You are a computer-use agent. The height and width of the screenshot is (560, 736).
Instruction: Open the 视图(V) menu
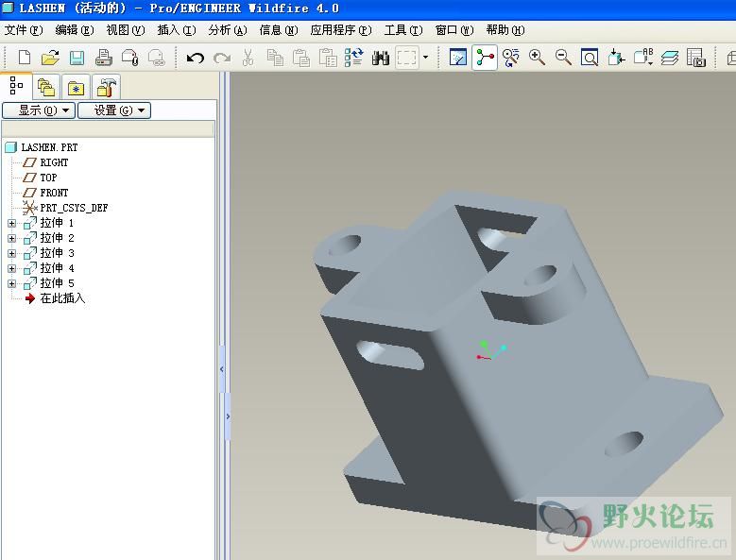[126, 30]
